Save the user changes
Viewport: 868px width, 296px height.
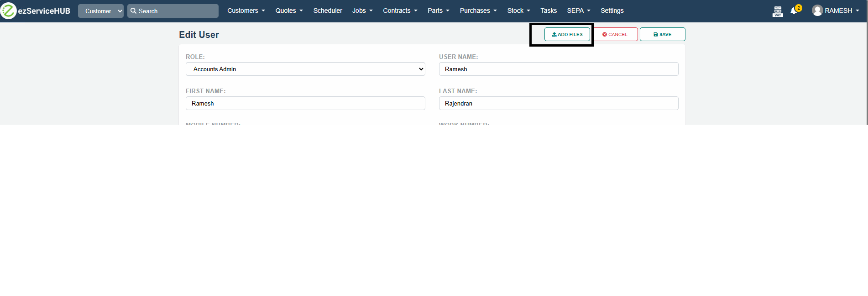point(662,34)
